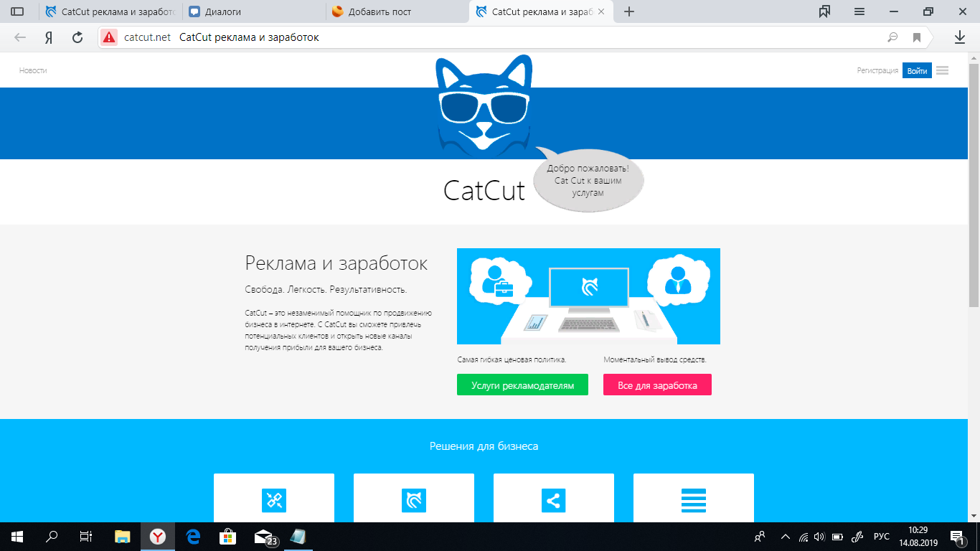Open the Регистрация link

coord(877,70)
